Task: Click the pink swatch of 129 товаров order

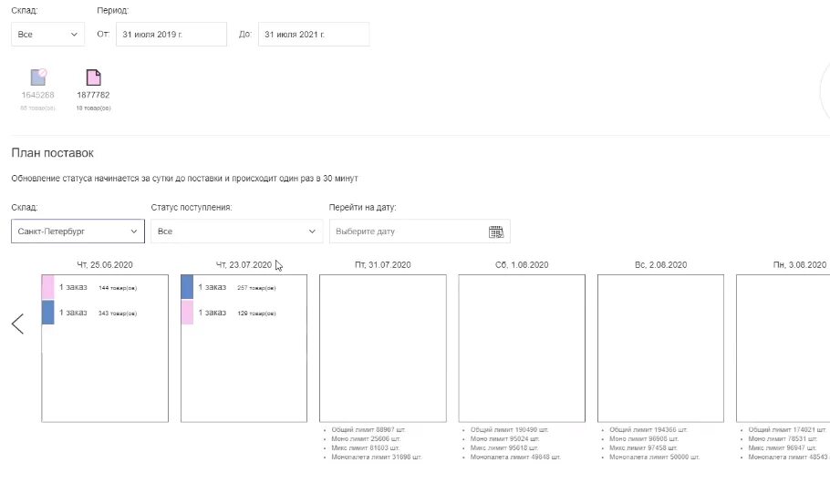Action: (x=187, y=312)
